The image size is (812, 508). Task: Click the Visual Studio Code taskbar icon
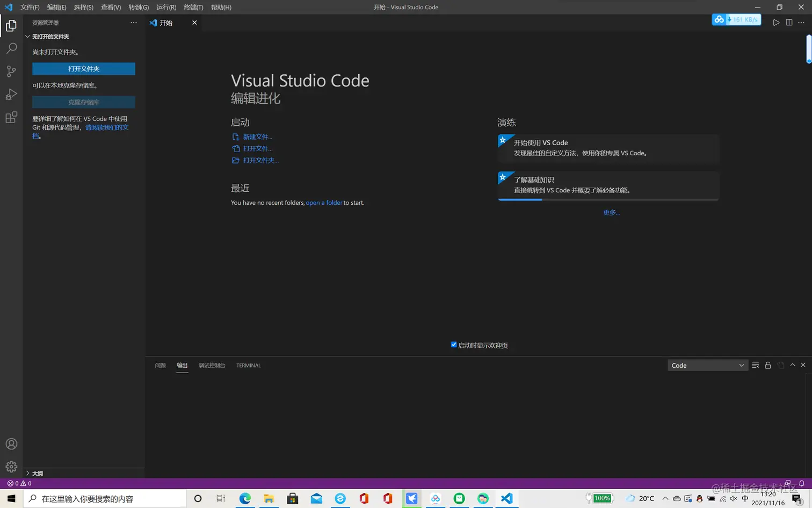[x=507, y=498]
